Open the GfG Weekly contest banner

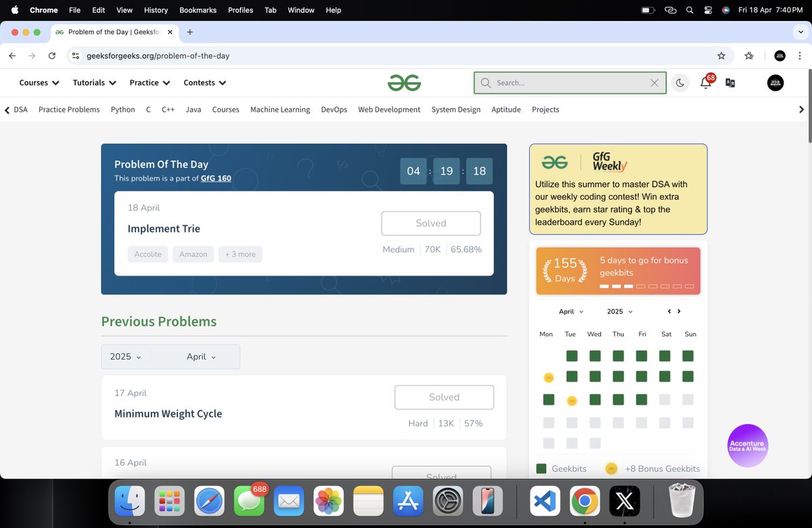click(618, 189)
